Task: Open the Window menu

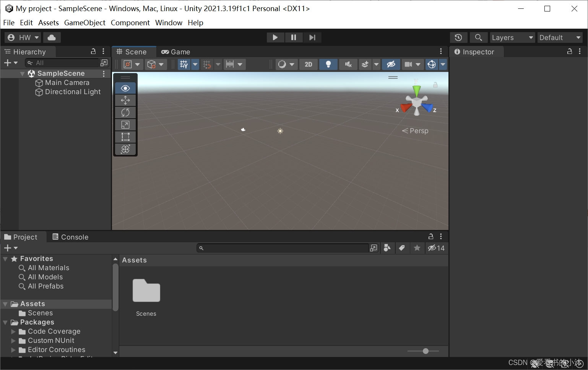Action: [x=169, y=23]
